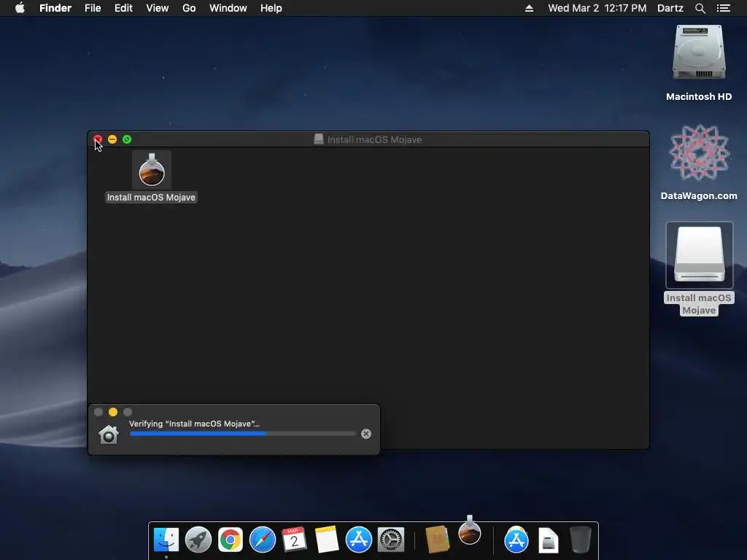This screenshot has height=560, width=747.
Task: Click the Install macOS Mojave icon in the Dock
Action: pos(470,531)
